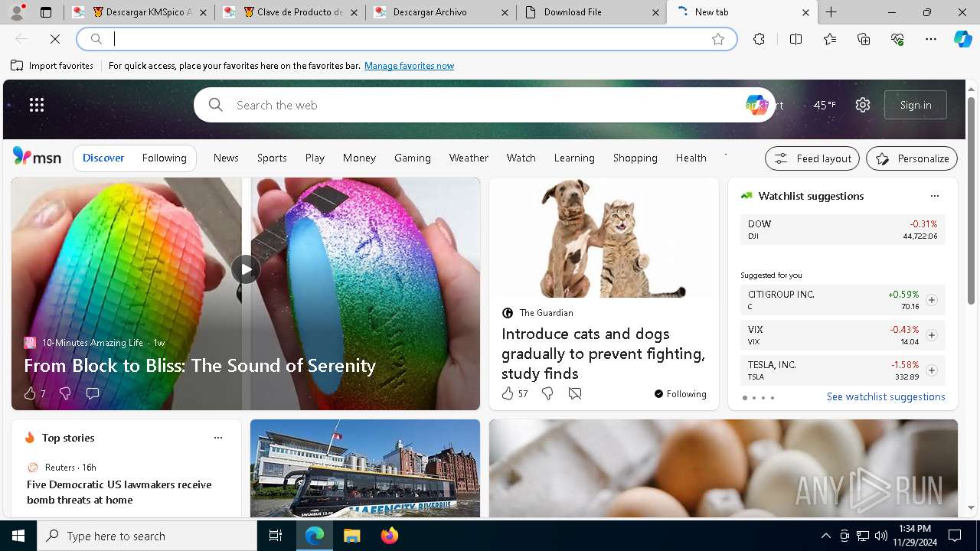Open comments on From Block to Bliss
980x551 pixels.
tap(93, 393)
